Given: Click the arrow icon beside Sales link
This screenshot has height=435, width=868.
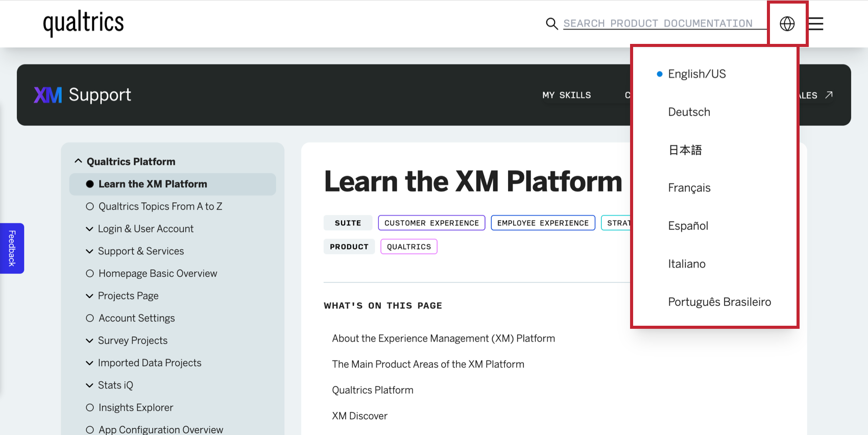Looking at the screenshot, I should [x=829, y=95].
